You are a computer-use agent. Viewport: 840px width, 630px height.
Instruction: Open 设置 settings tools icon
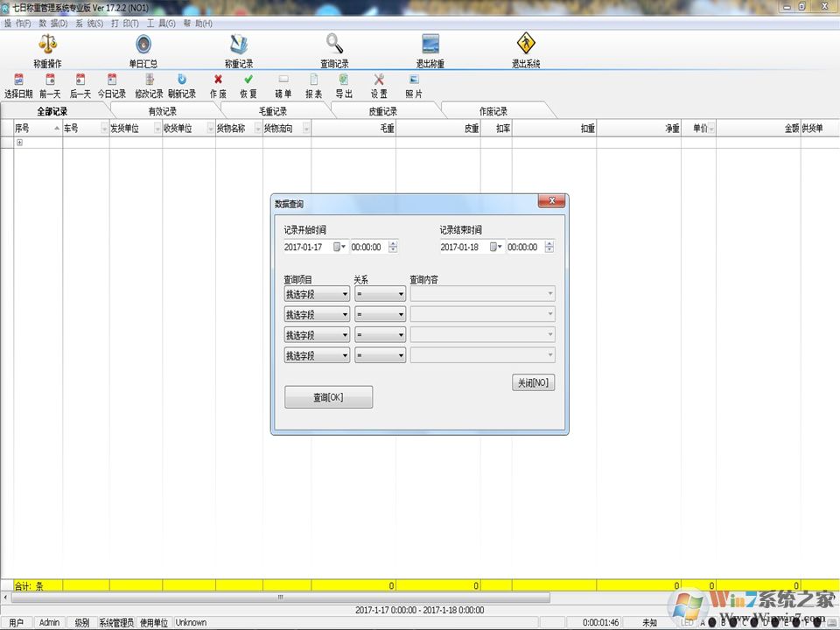[379, 80]
